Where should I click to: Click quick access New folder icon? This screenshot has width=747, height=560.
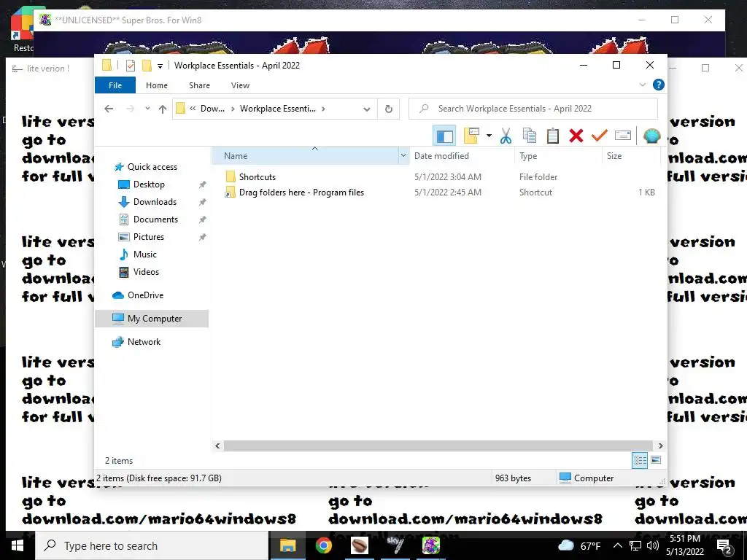(147, 66)
